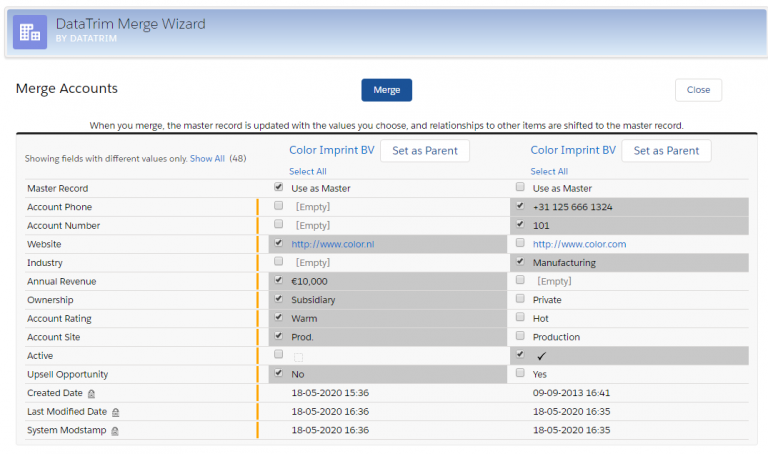Toggle Active selector for second account

click(x=520, y=354)
